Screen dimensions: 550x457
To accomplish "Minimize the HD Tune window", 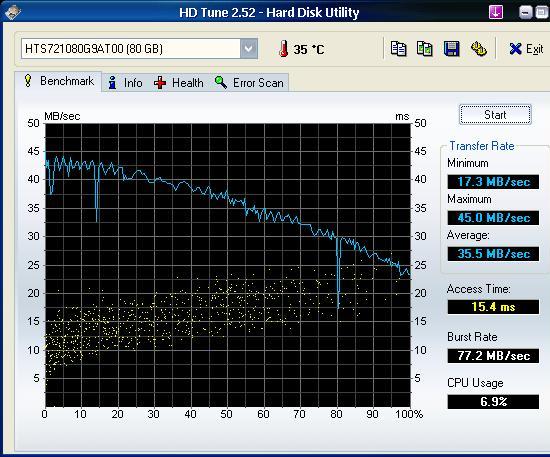I will [x=525, y=13].
